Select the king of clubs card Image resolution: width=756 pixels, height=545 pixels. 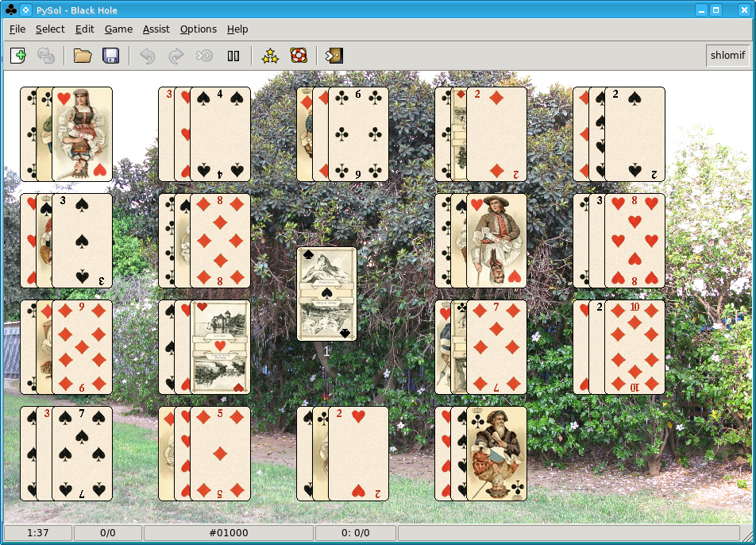coord(496,454)
